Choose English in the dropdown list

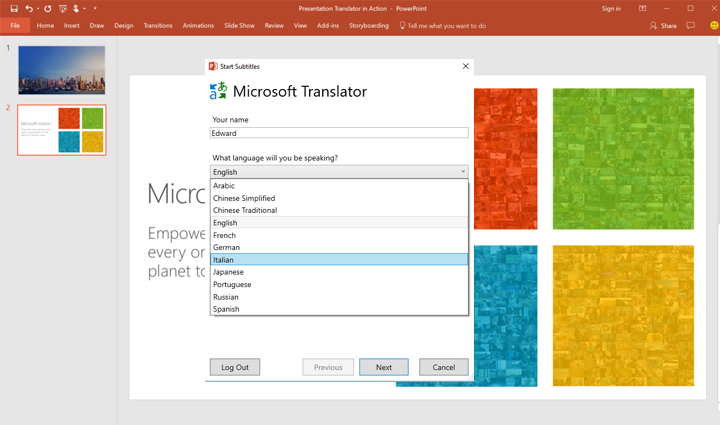[339, 223]
